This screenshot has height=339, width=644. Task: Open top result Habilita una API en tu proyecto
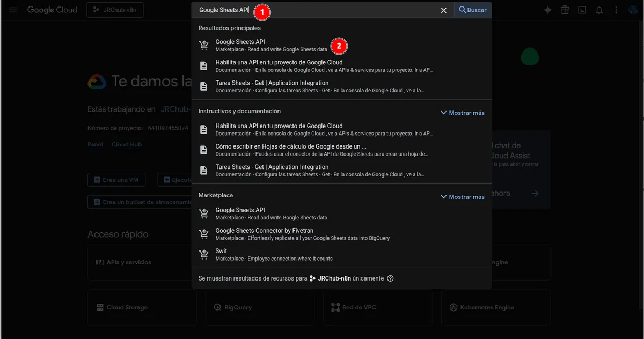pyautogui.click(x=341, y=66)
